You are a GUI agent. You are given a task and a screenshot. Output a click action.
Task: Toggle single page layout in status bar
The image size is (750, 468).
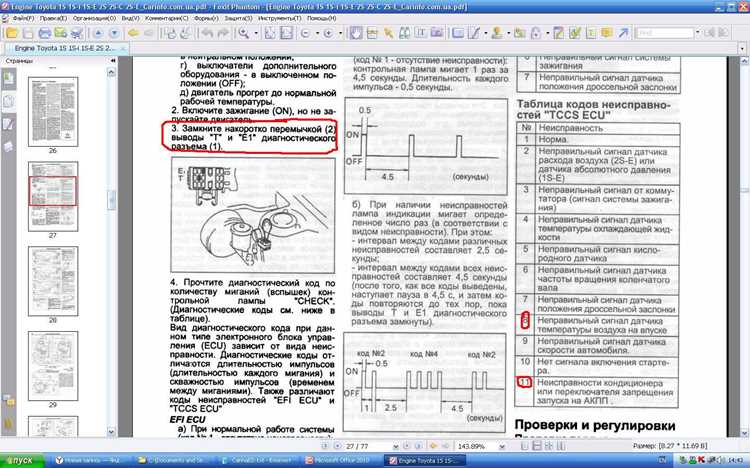pyautogui.click(x=525, y=446)
